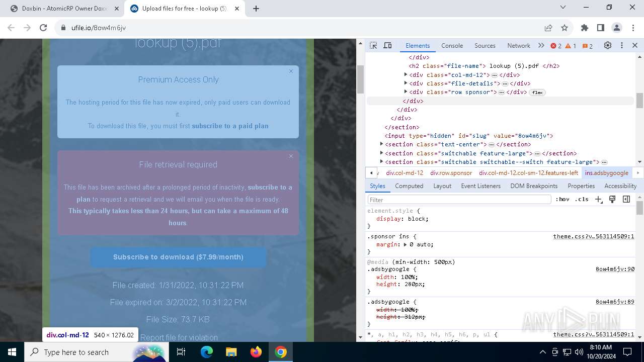Go back to the previous page
The width and height of the screenshot is (644, 362).
(x=11, y=28)
